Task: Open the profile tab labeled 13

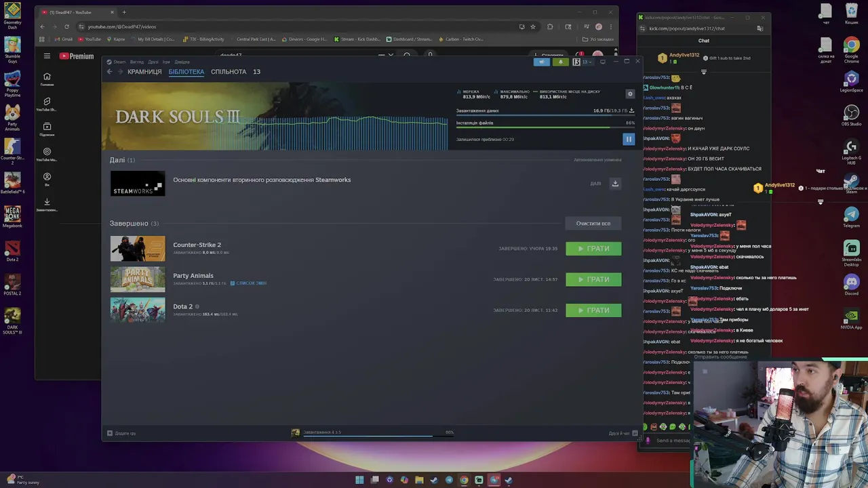Action: tap(256, 72)
